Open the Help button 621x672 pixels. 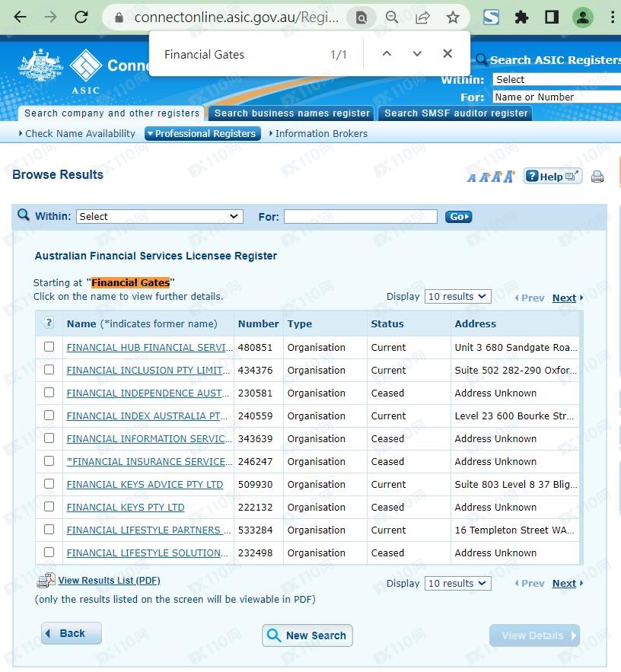[x=553, y=176]
